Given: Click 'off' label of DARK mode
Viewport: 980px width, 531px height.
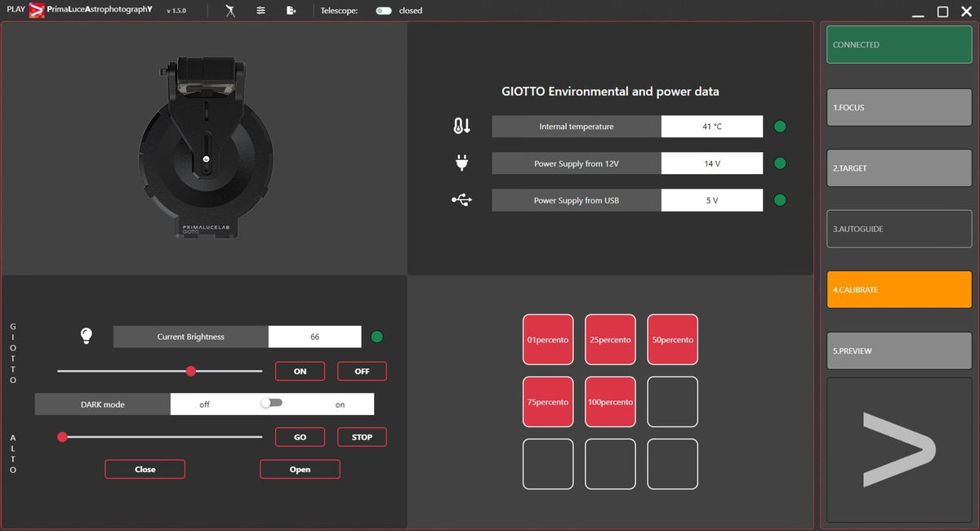Looking at the screenshot, I should tap(204, 404).
